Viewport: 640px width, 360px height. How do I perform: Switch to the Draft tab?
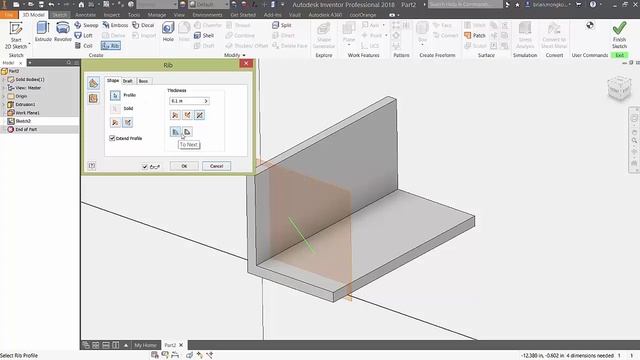click(x=127, y=81)
